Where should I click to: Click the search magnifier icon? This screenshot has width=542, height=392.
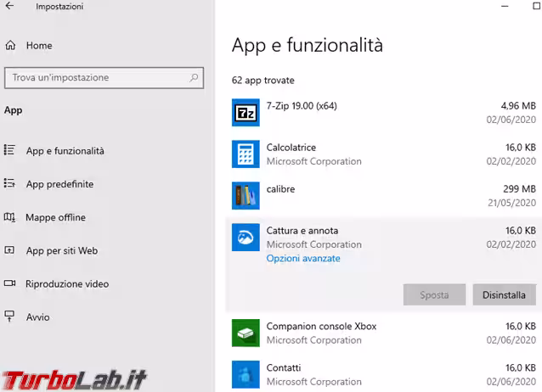coord(194,77)
